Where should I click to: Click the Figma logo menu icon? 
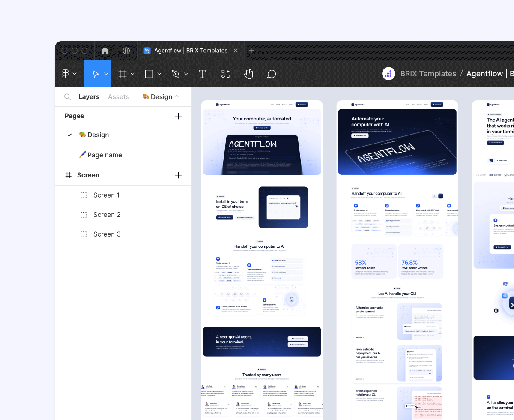[65, 73]
